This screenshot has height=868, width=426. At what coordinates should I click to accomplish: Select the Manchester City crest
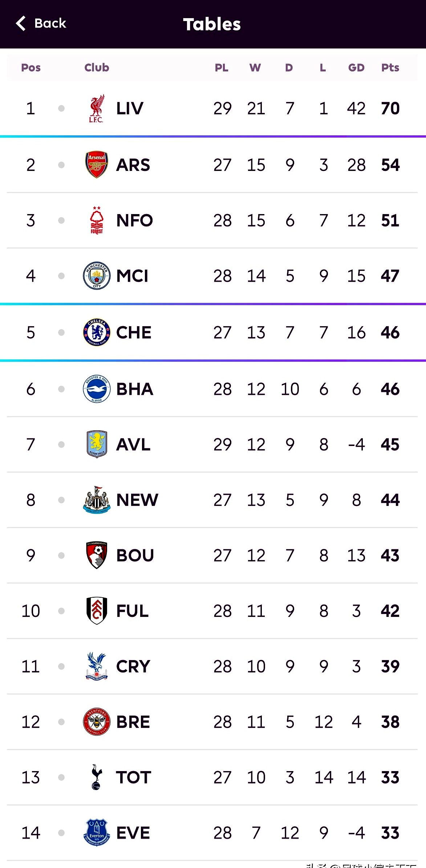click(x=97, y=276)
